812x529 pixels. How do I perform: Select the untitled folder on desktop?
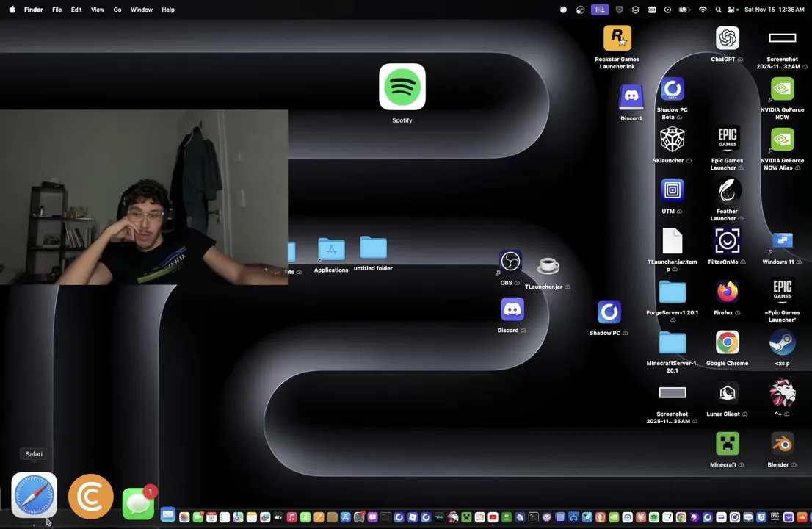tap(374, 248)
